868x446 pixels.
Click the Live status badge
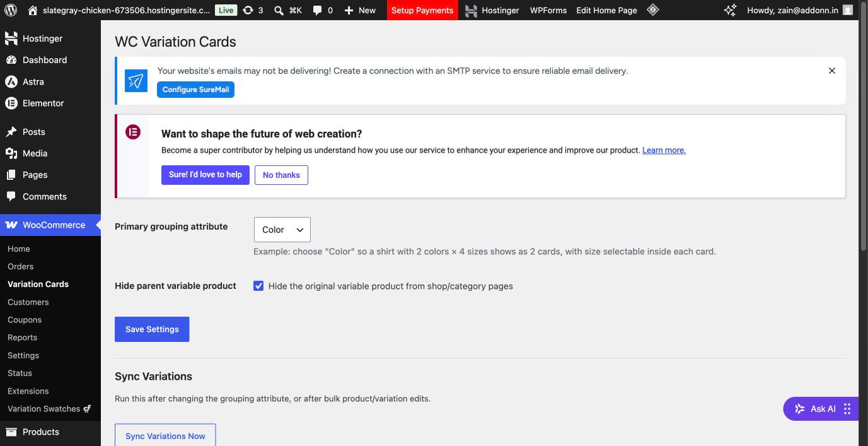[x=226, y=10]
